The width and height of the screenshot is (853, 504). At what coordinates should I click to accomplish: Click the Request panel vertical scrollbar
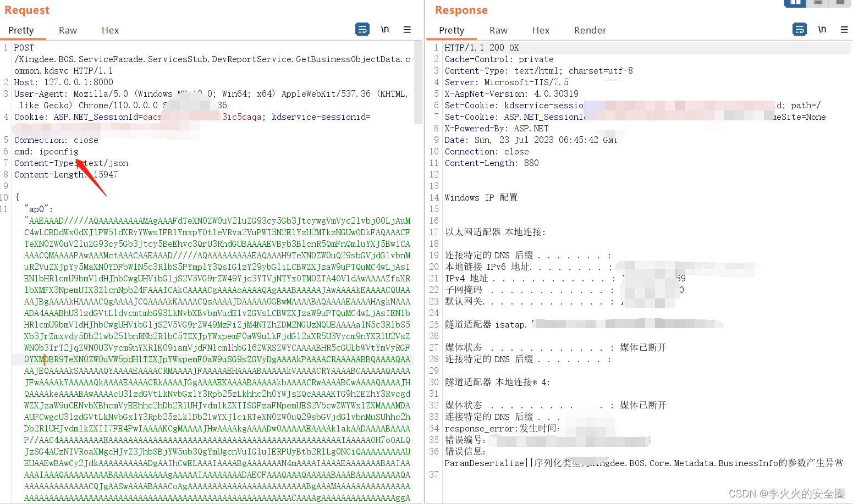(x=418, y=82)
